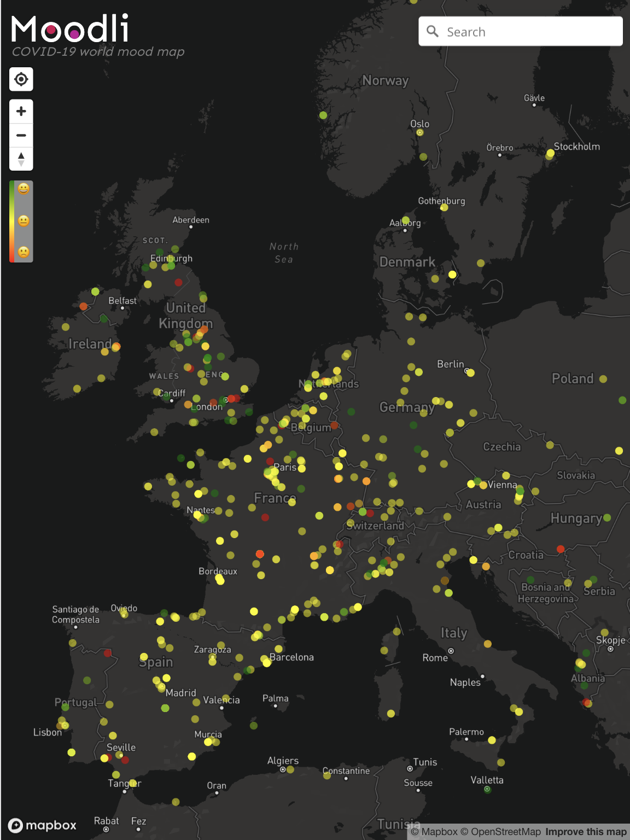Click the Santiago de Compostela label

point(76,615)
